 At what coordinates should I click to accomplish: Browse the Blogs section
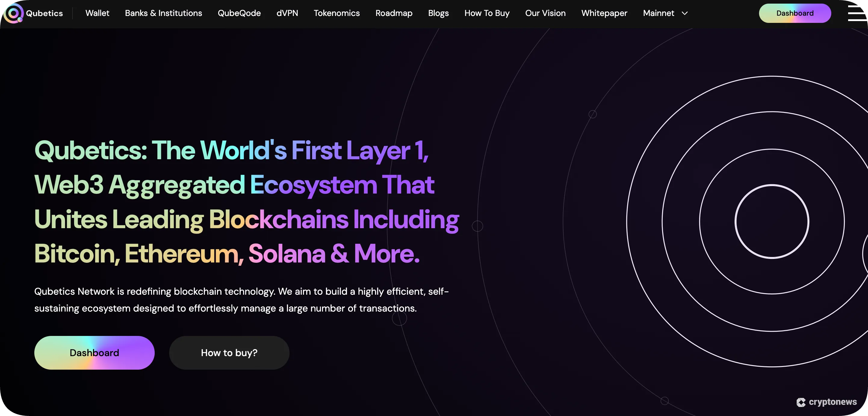438,13
